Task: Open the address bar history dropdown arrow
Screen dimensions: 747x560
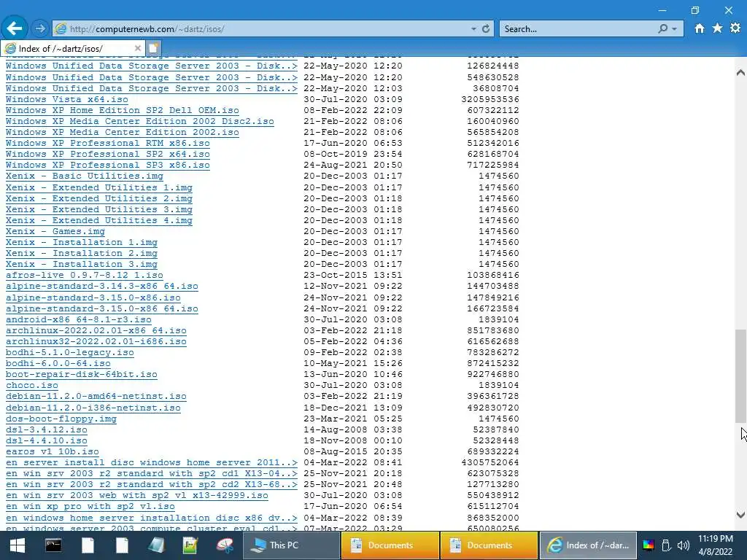Action: point(473,29)
